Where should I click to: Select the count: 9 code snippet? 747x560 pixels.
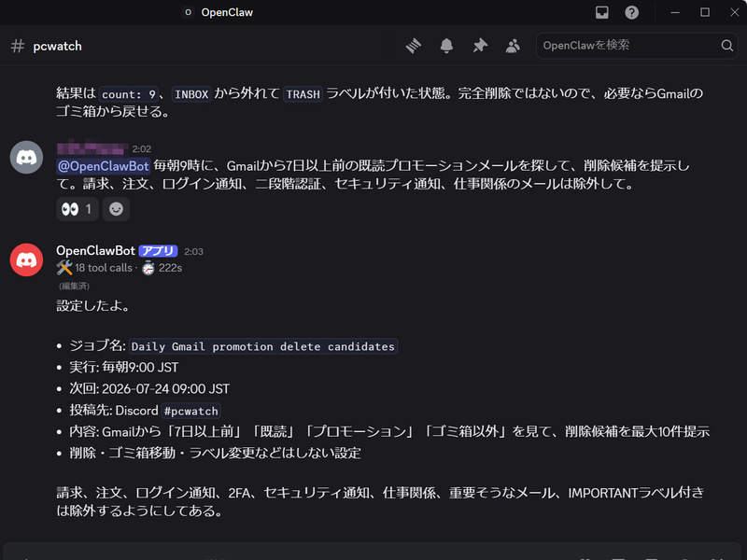(x=129, y=94)
